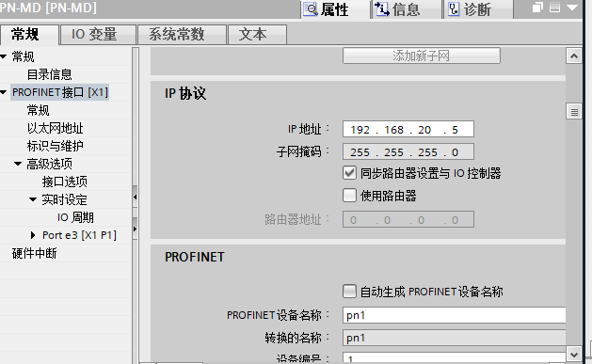This screenshot has width=592, height=364.
Task: Click the horizontal split layout icon
Action: 554,8
